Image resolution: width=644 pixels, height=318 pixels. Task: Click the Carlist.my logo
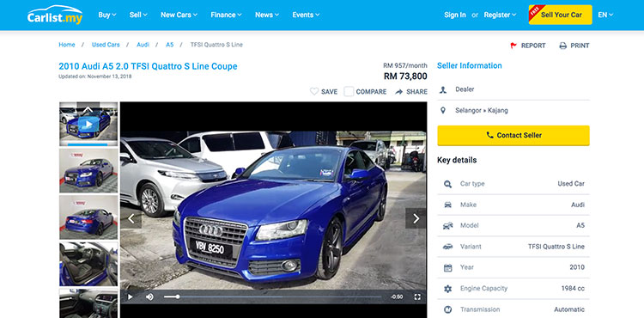click(55, 15)
